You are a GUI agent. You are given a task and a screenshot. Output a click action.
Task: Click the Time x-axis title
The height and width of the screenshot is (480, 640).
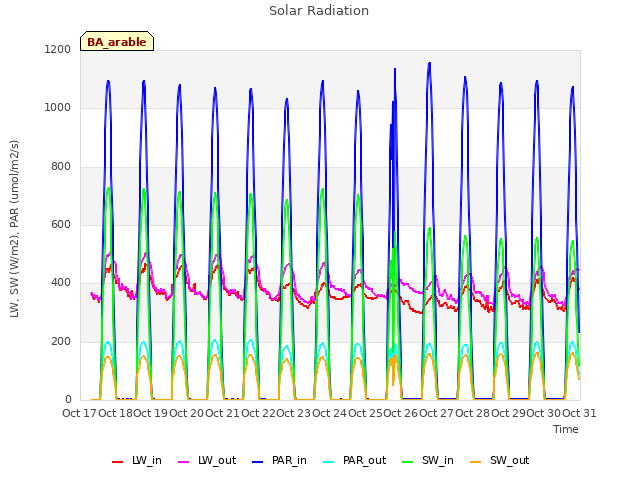566,429
